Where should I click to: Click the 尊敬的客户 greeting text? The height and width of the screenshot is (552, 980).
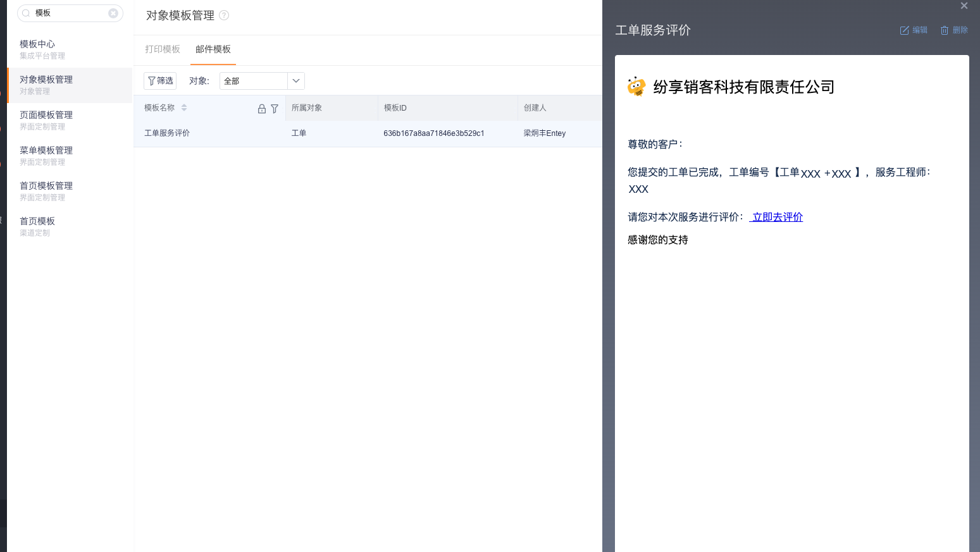point(655,144)
